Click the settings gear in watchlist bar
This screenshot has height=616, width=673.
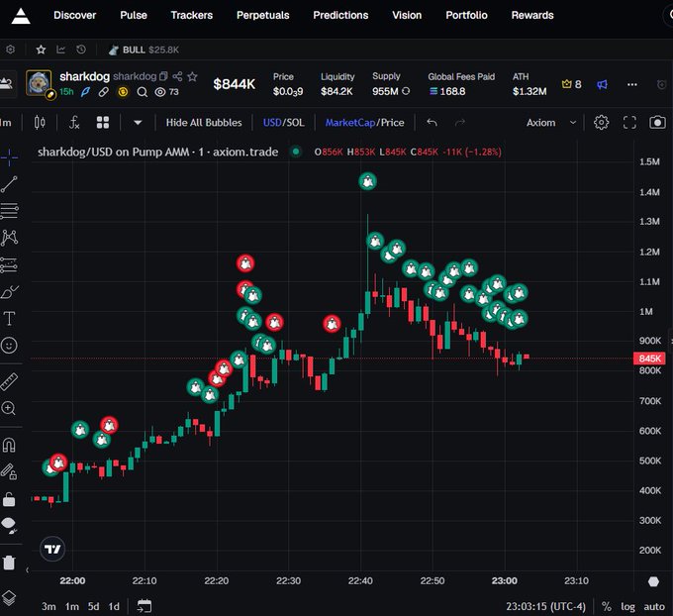pyautogui.click(x=10, y=50)
